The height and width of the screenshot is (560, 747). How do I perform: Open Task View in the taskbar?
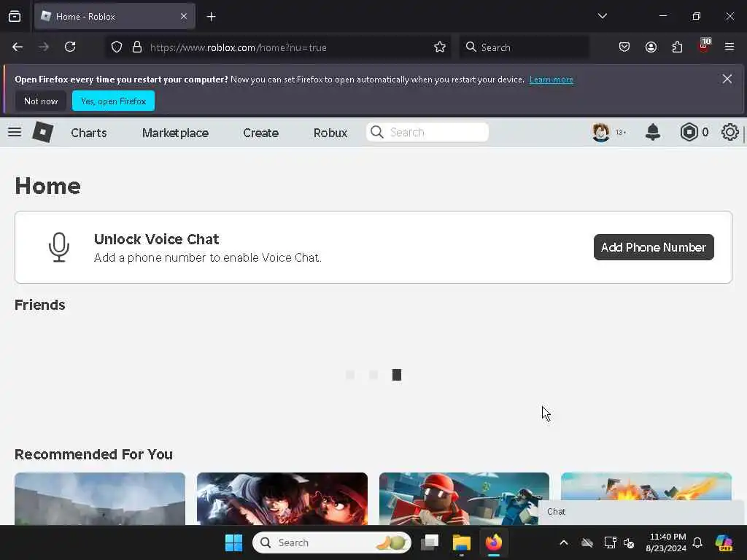pos(430,542)
